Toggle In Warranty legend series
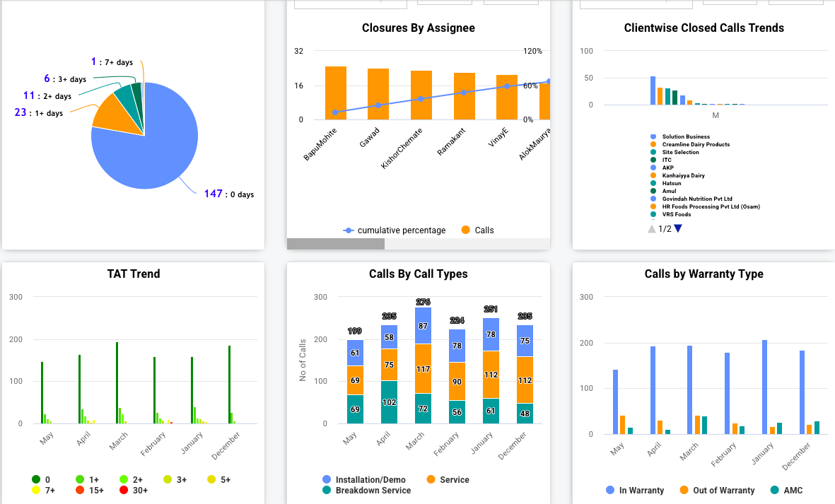Image resolution: width=835 pixels, height=504 pixels. (x=635, y=490)
